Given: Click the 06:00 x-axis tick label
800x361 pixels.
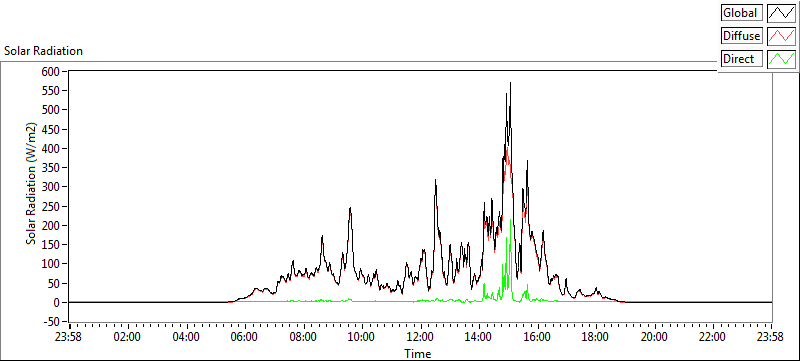Looking at the screenshot, I should [245, 337].
